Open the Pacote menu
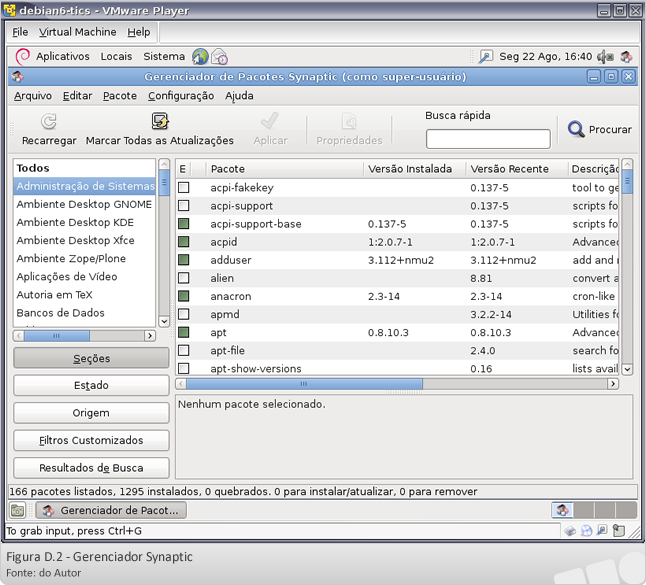Image resolution: width=646 pixels, height=585 pixels. coord(120,96)
